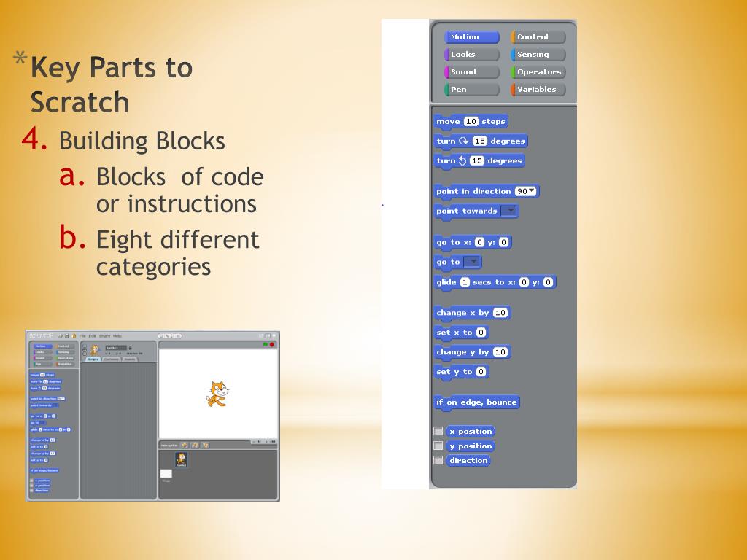Click the direction reporter block in large palette
Image resolution: width=747 pixels, height=560 pixels.
pos(468,461)
